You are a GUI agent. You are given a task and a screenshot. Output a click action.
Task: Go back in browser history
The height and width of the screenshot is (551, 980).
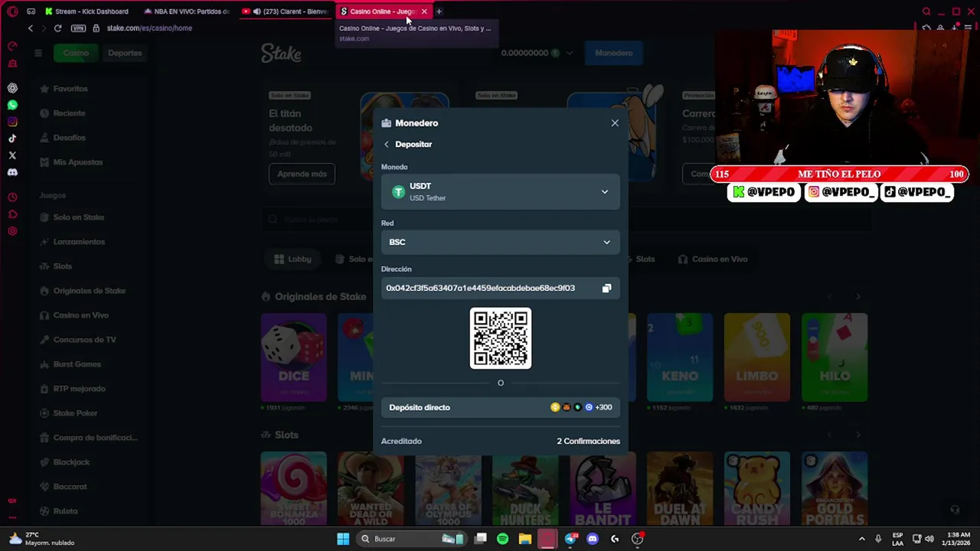30,28
